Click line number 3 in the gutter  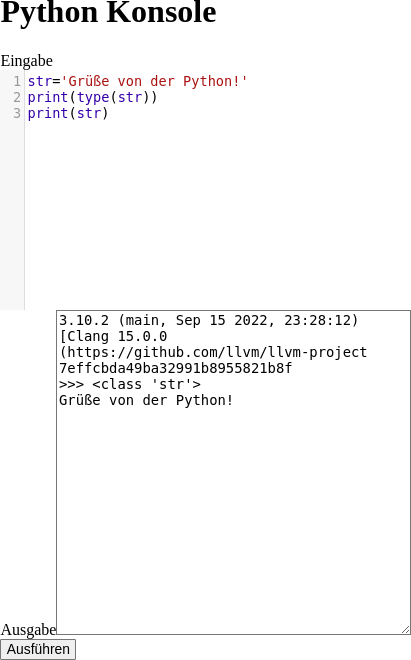[x=17, y=113]
